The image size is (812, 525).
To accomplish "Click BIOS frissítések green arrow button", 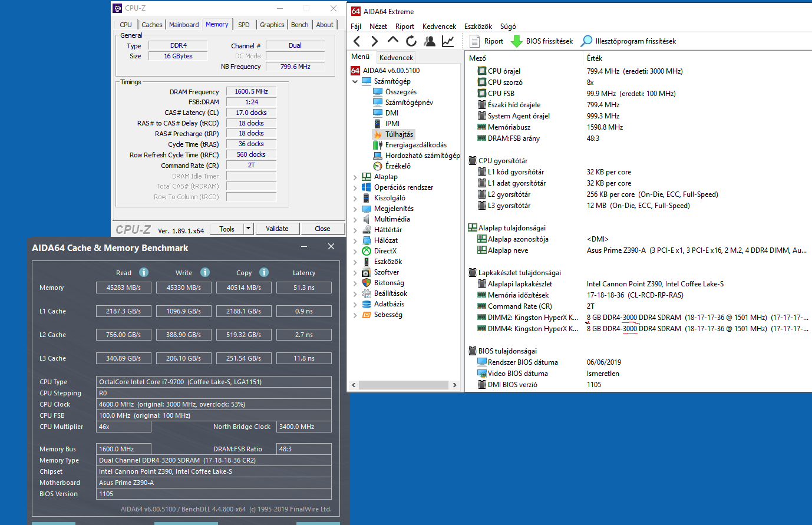I will [x=542, y=41].
